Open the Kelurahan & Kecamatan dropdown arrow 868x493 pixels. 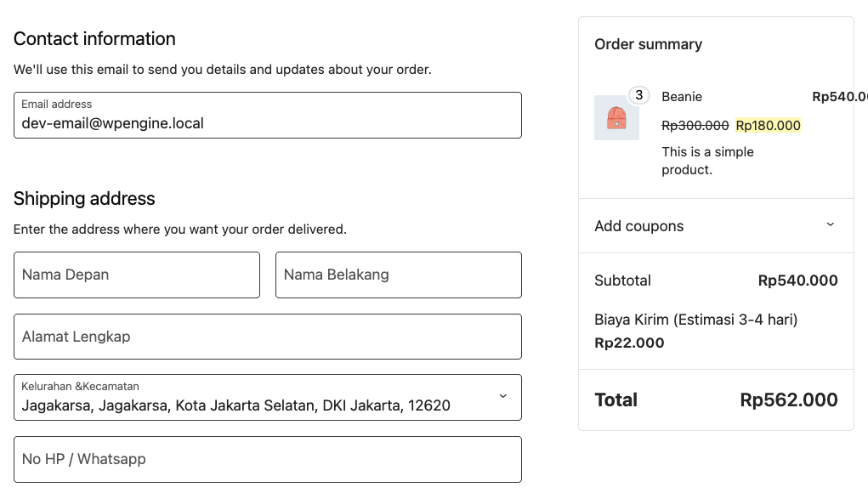[x=502, y=397]
